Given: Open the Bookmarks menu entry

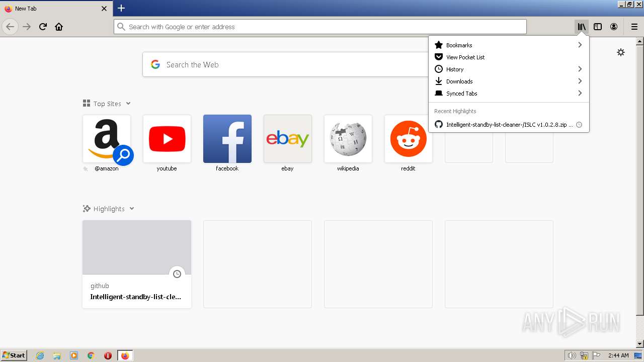Looking at the screenshot, I should click(509, 45).
